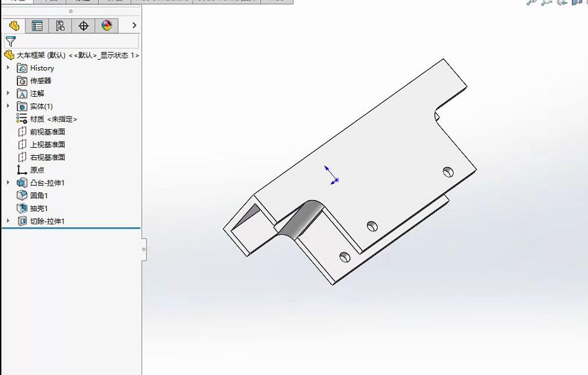
Task: Open the DimXpertManager crosshair tab
Action: point(83,26)
